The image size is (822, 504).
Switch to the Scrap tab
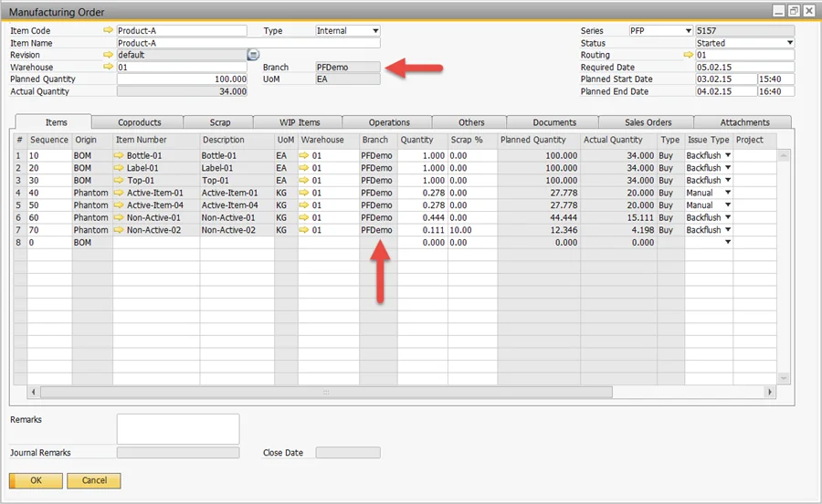219,122
